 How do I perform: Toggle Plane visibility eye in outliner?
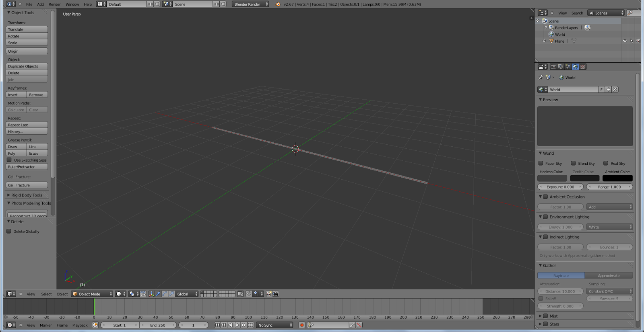pyautogui.click(x=625, y=41)
